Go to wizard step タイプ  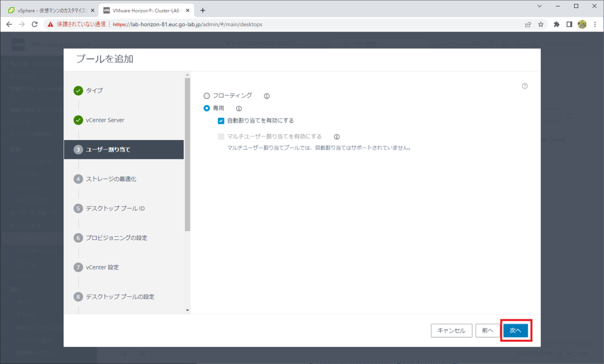pos(95,91)
